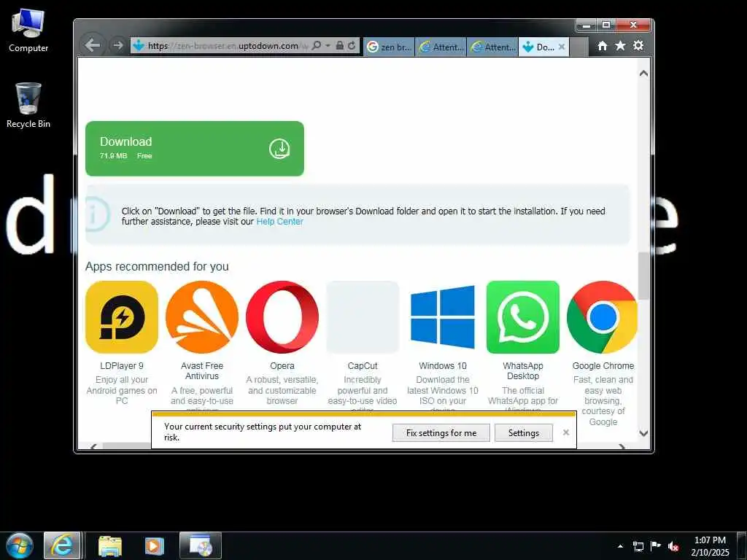Click the horizontal scrollbar right arrow

622,447
